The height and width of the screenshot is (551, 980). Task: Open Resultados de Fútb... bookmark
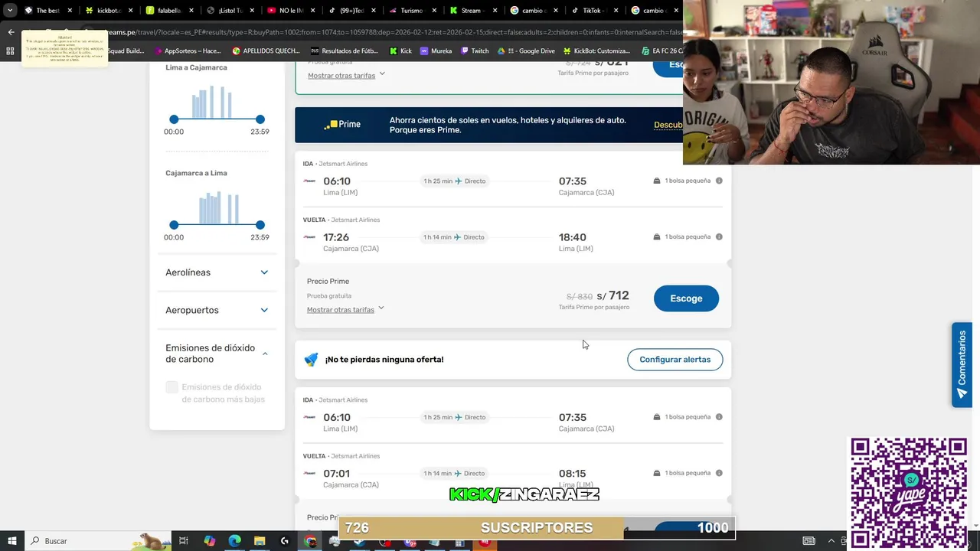345,51
